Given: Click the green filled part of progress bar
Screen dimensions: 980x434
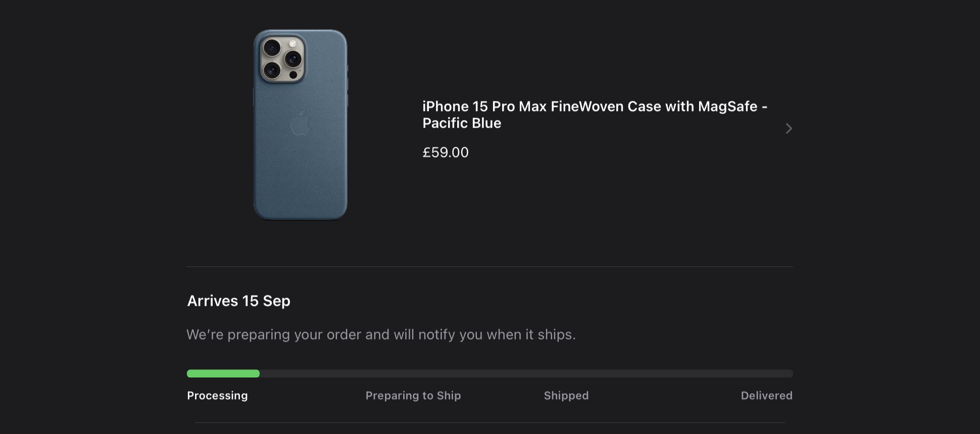Looking at the screenshot, I should 223,373.
